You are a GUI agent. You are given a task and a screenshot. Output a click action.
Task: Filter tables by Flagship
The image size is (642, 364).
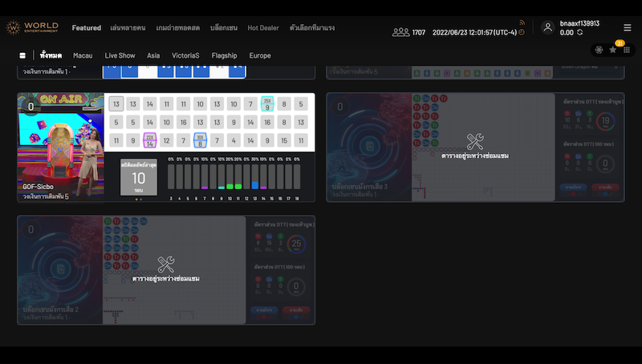tap(225, 55)
